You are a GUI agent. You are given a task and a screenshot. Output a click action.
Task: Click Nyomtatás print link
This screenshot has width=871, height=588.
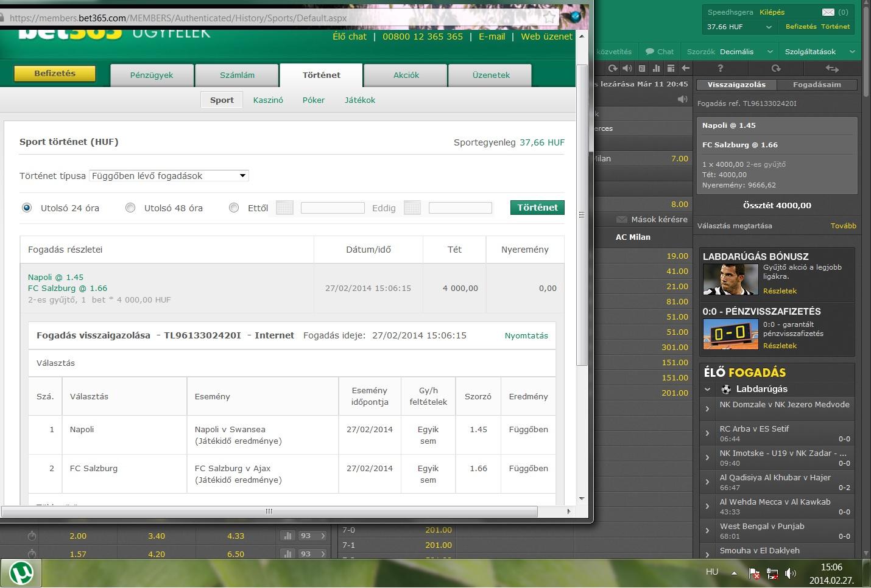click(x=526, y=335)
